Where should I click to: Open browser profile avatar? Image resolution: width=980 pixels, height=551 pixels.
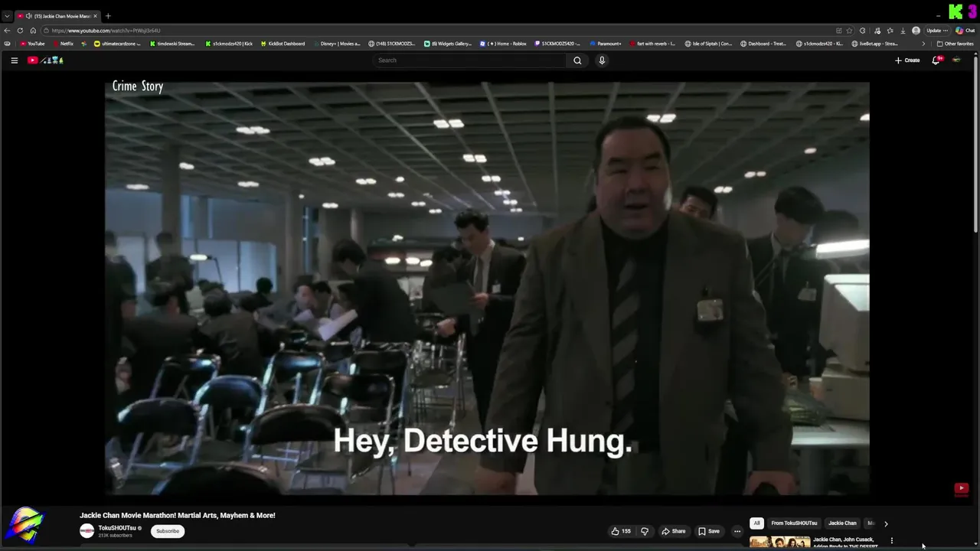coord(916,31)
